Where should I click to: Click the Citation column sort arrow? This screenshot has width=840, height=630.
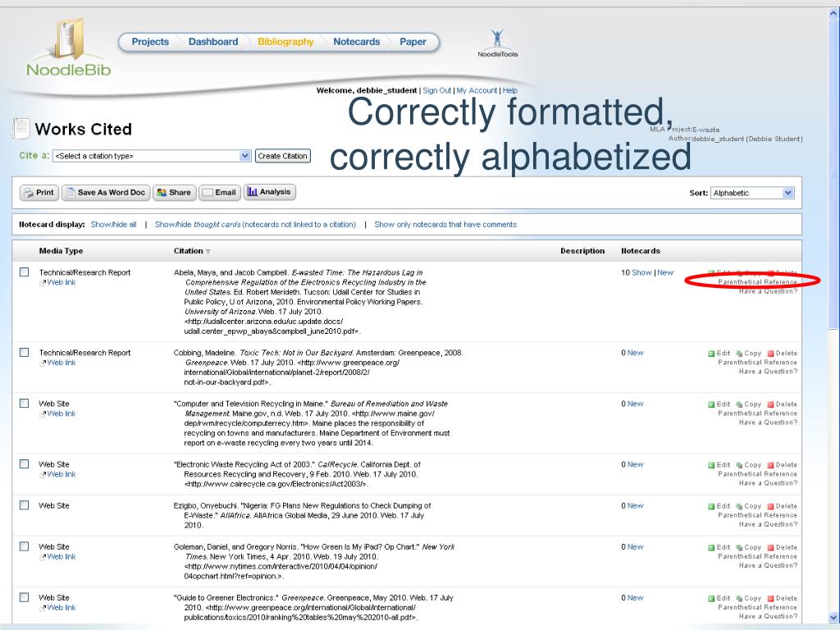pos(208,252)
